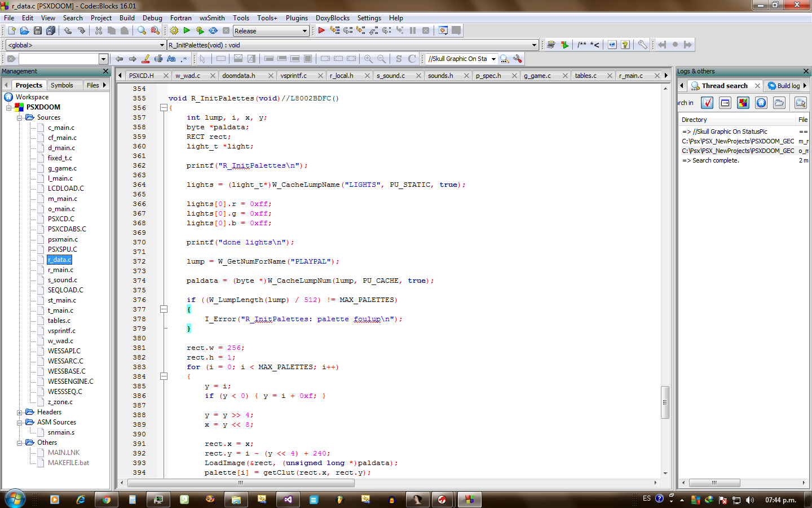Click the DoxyBlocks preferences wrench icon
This screenshot has width=812, height=508.
point(642,45)
